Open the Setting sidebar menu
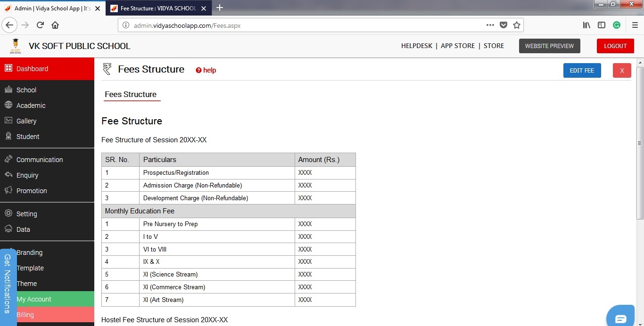Viewport: 644px width, 326px height. point(47,213)
